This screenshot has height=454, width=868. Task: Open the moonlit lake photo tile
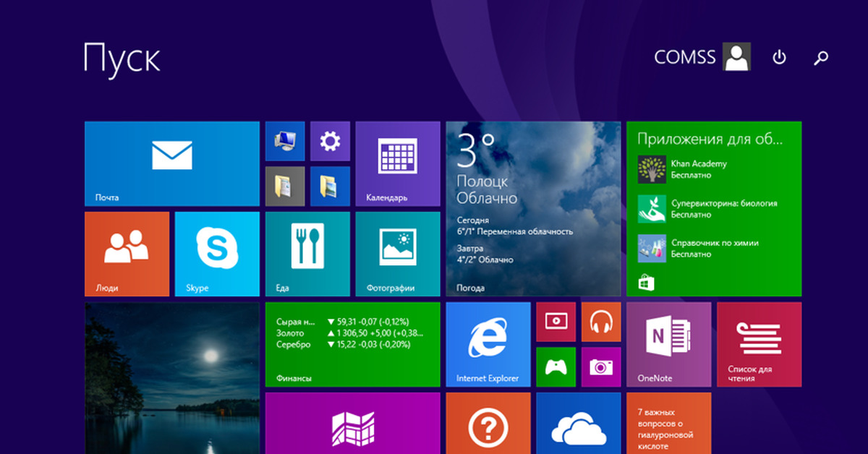171,378
